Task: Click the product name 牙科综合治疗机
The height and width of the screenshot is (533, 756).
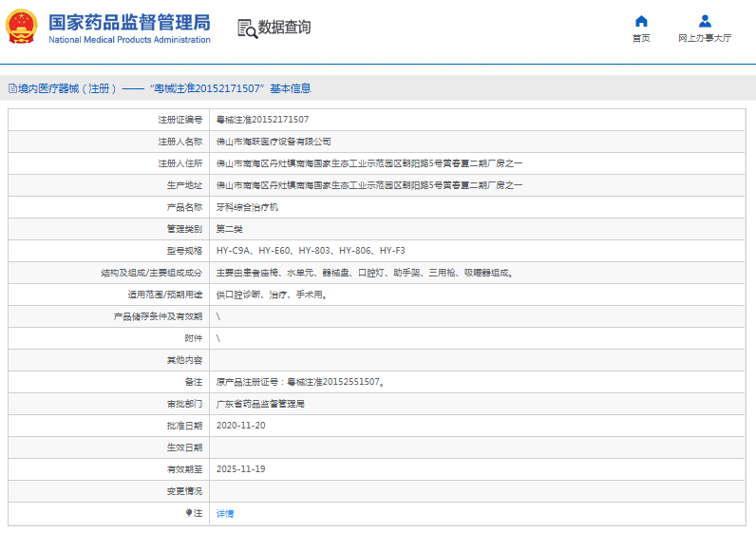Action: coord(248,207)
